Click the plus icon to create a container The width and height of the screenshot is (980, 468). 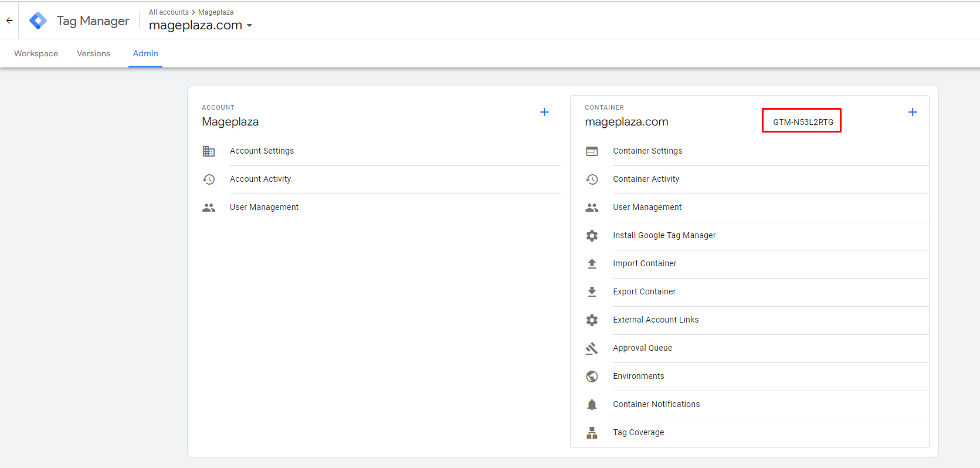pos(913,112)
